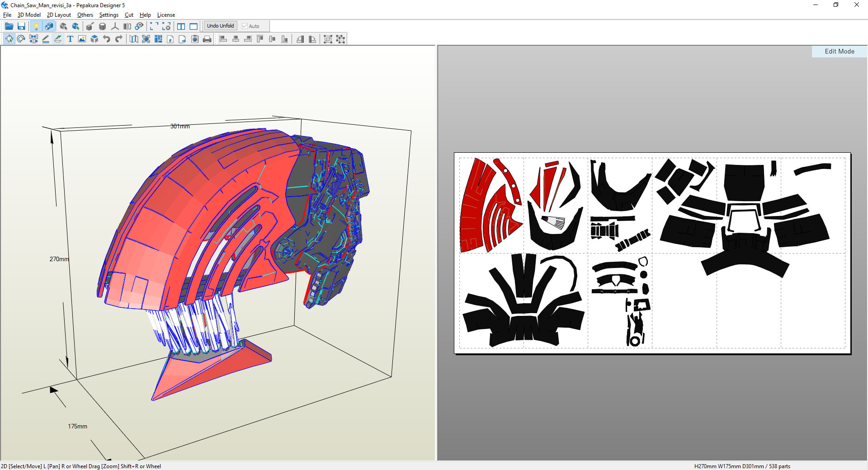Open the Cut menu
This screenshot has height=470, width=868.
pos(129,15)
